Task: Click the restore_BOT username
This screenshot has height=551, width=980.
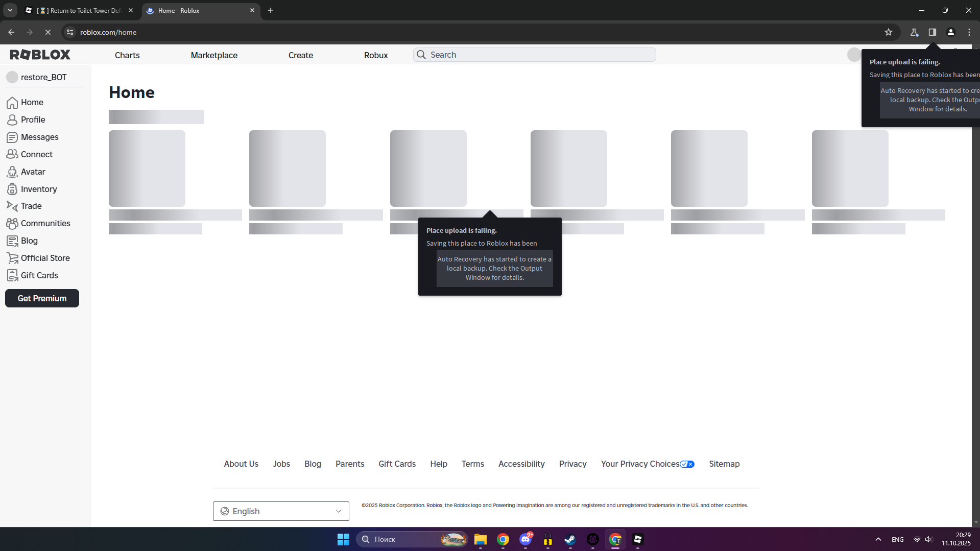Action: [43, 77]
